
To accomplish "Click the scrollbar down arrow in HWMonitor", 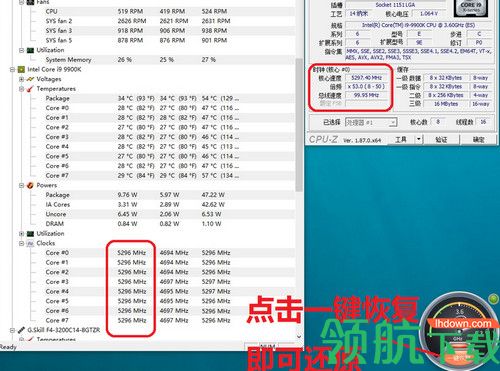I will (x=299, y=337).
